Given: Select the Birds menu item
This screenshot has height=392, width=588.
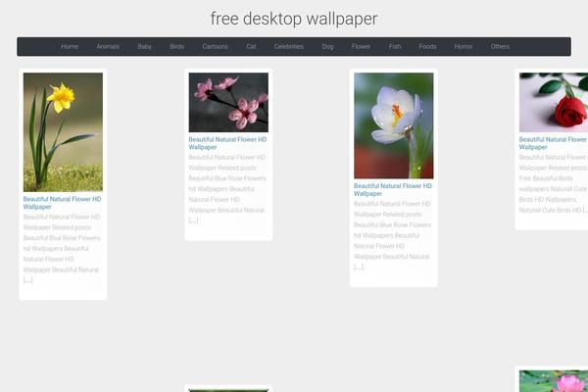Looking at the screenshot, I should pos(176,46).
